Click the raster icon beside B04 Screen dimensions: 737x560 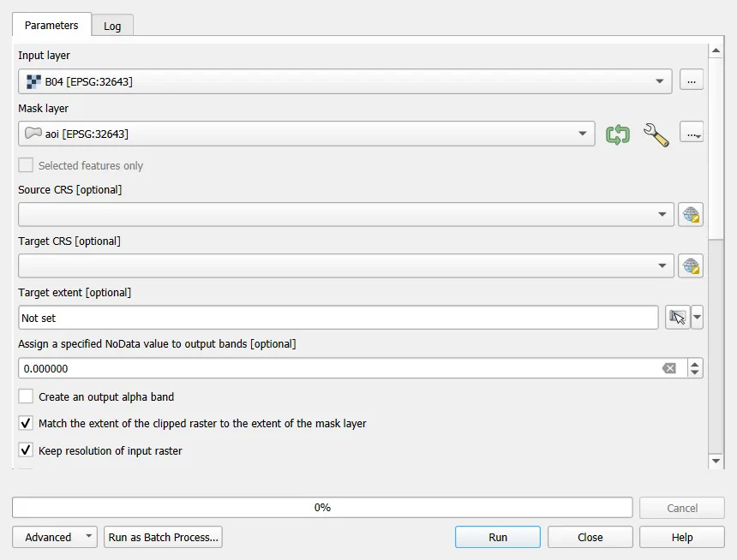pyautogui.click(x=33, y=81)
